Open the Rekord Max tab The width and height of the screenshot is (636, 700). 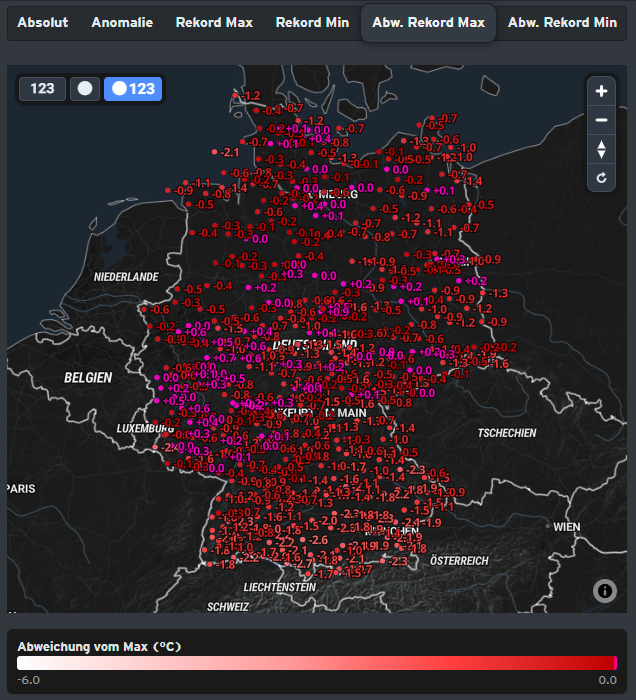point(214,22)
